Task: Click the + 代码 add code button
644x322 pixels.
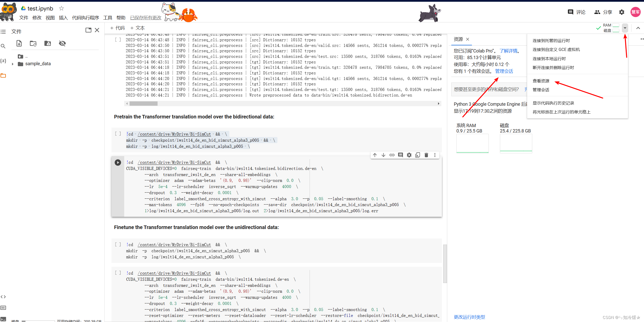Action: pyautogui.click(x=117, y=28)
